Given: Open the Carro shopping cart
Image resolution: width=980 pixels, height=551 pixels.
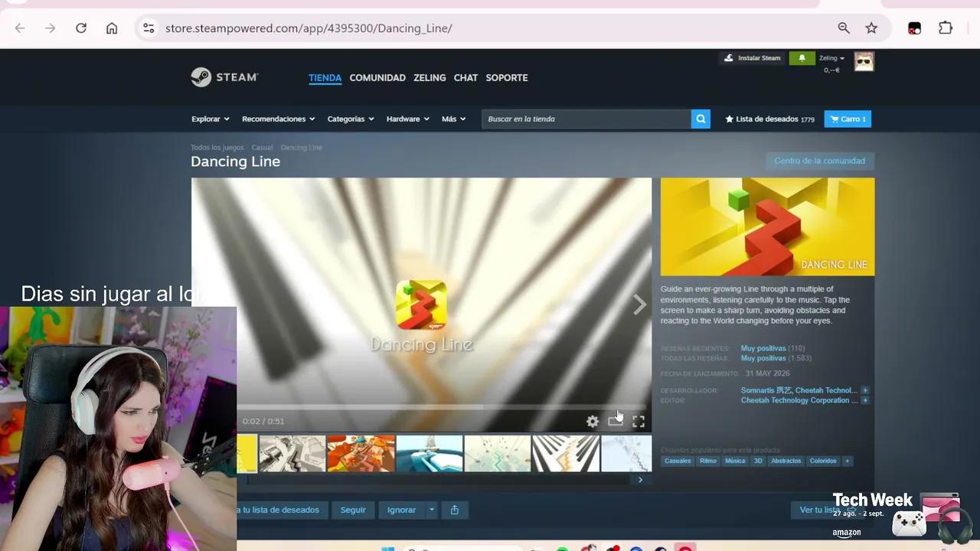Looking at the screenshot, I should tap(848, 119).
